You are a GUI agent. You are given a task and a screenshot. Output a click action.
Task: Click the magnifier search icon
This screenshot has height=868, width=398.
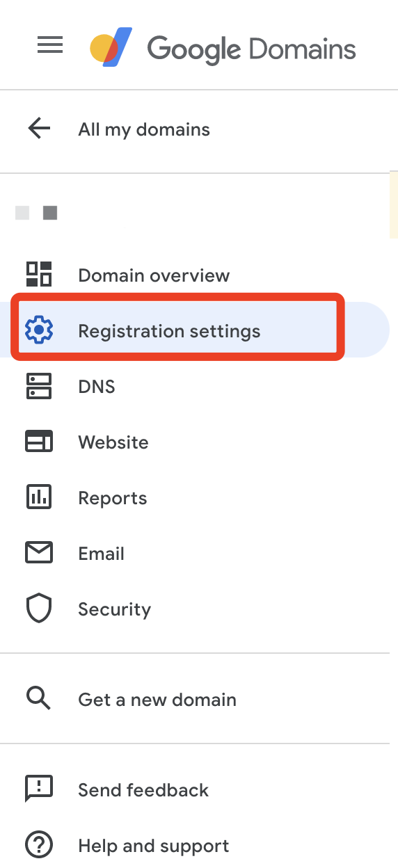[38, 698]
